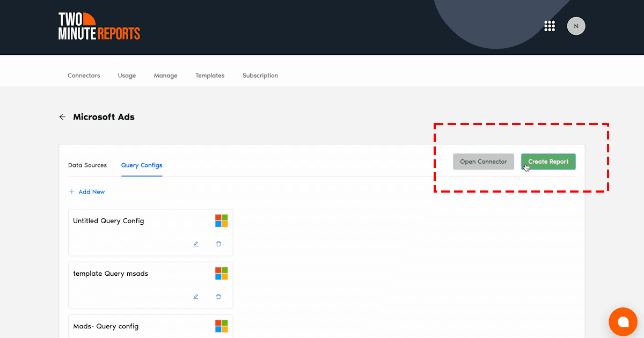Open the apps grid icon

point(549,26)
